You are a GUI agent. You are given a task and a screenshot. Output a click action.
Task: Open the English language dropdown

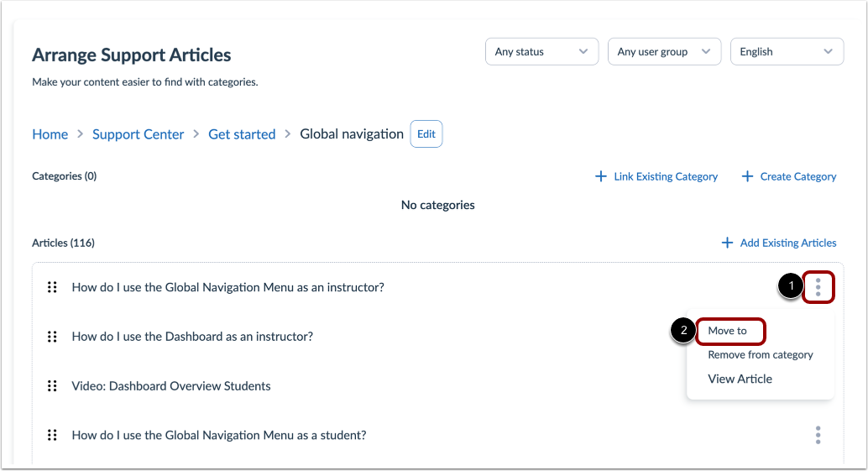click(787, 51)
